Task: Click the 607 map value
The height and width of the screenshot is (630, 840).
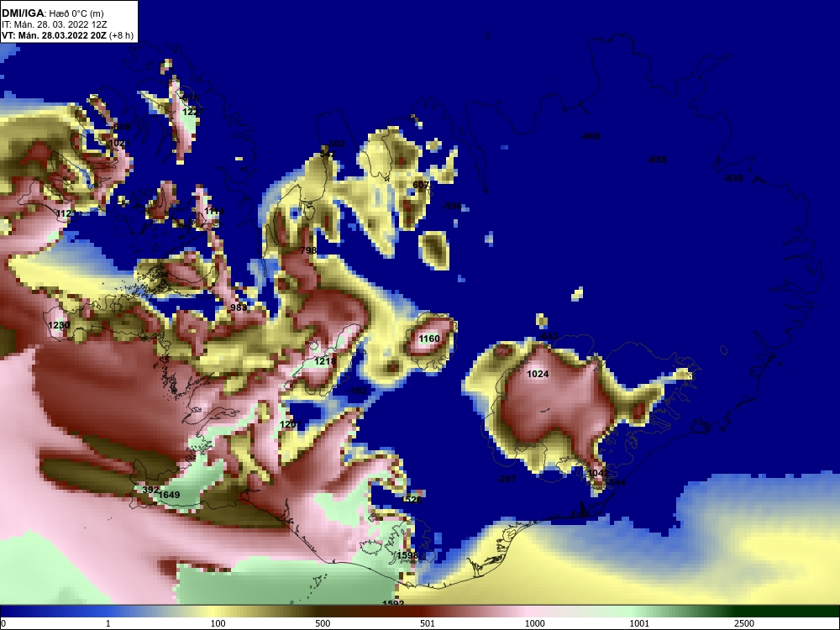Action: [x=421, y=185]
